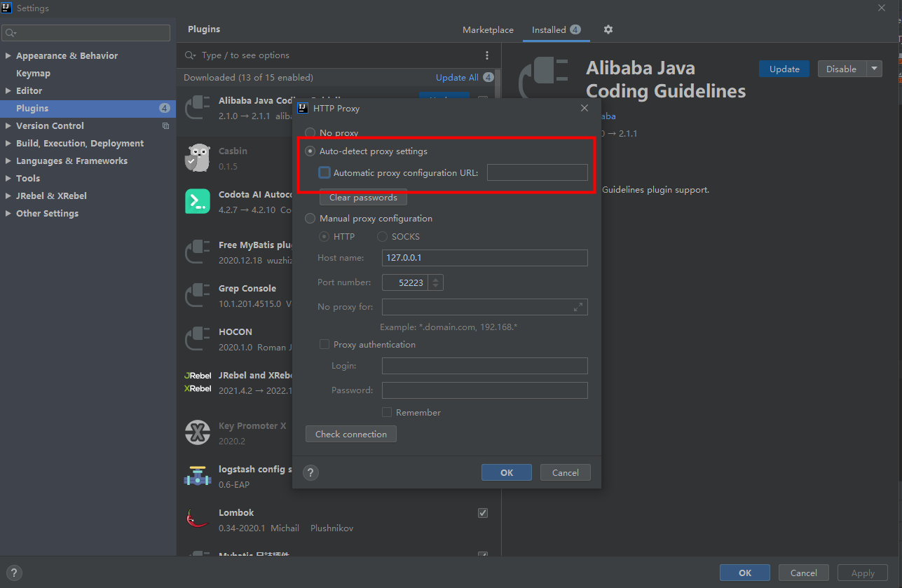The width and height of the screenshot is (902, 588).
Task: Cancel the HTTP Proxy dialog
Action: [x=566, y=472]
